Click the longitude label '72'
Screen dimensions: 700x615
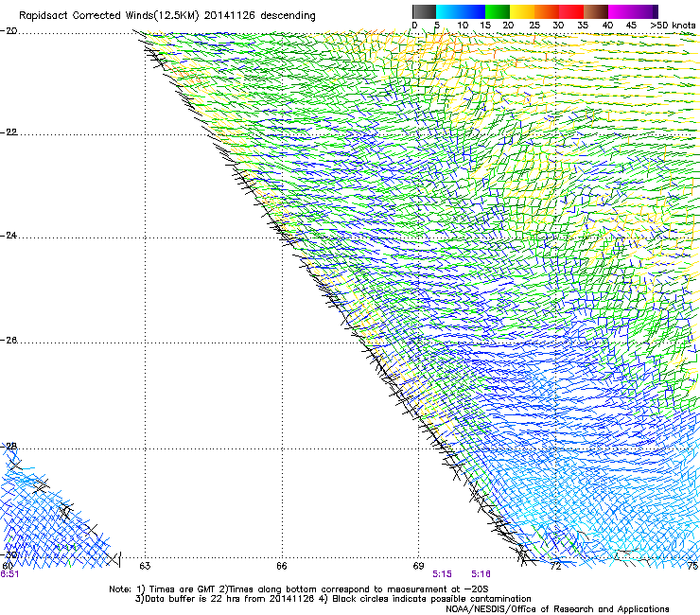[x=555, y=566]
